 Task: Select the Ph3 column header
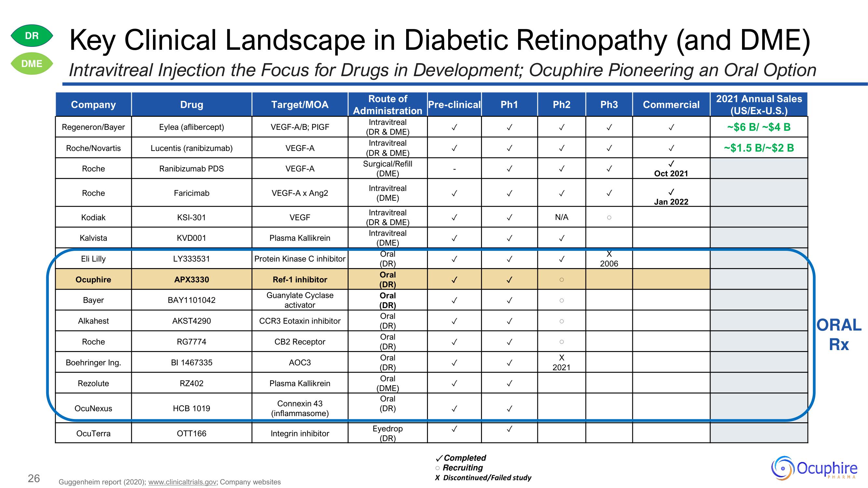point(609,104)
